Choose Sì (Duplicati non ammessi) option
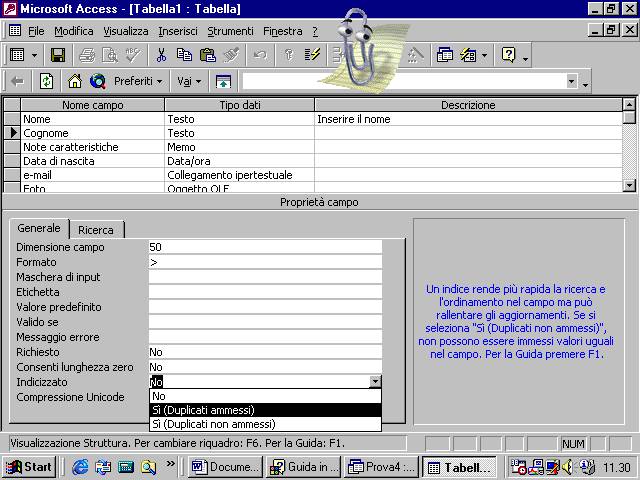 tap(265, 424)
